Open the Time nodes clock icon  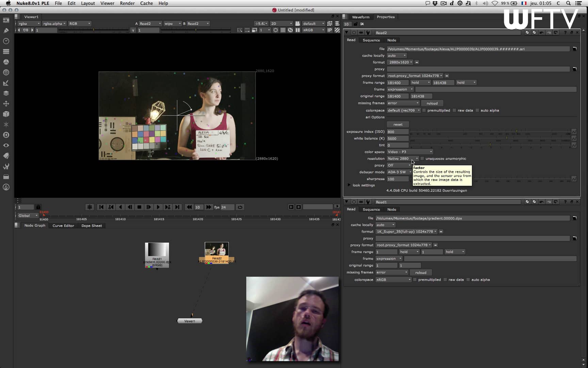pos(6,41)
